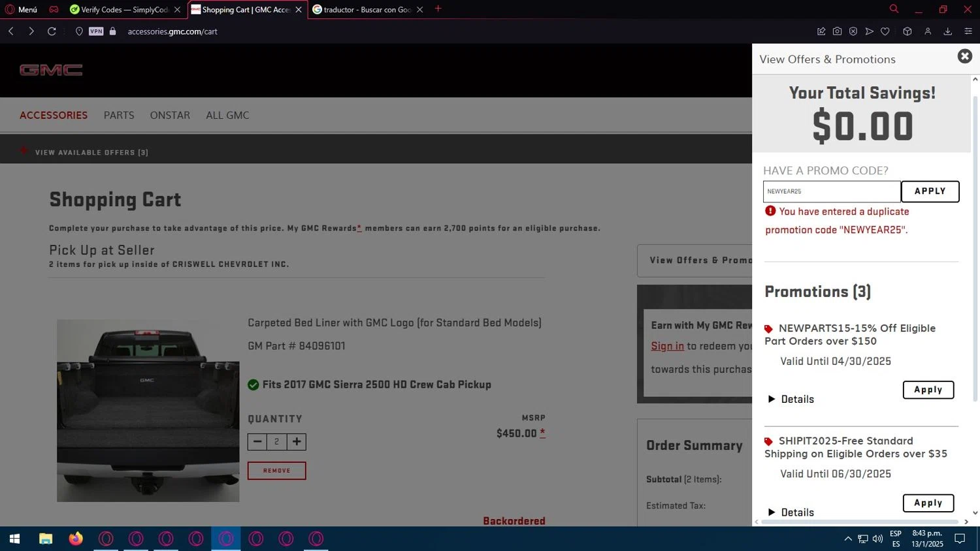This screenshot has height=551, width=980.
Task: Open the network icon in tray
Action: pos(863,539)
